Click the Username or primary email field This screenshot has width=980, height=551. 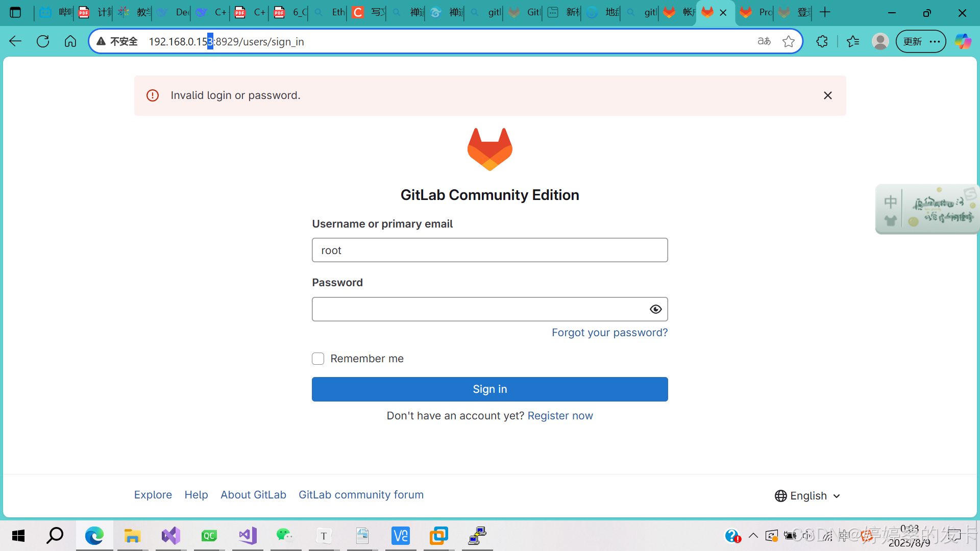tap(490, 250)
